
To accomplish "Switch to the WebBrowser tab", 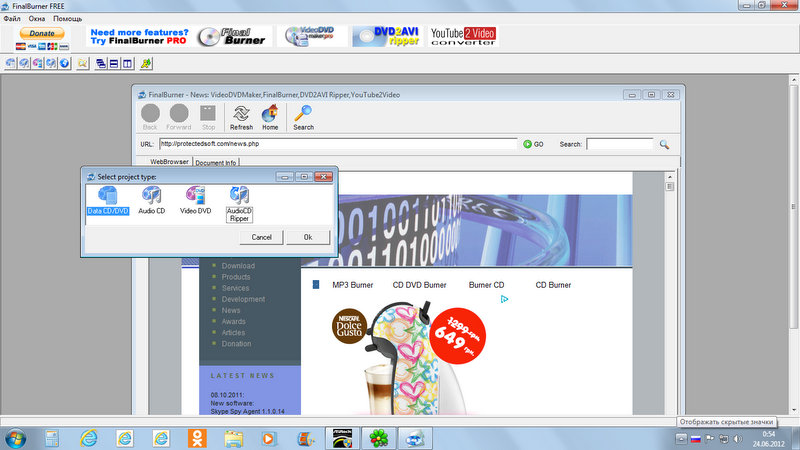I will pyautogui.click(x=169, y=162).
